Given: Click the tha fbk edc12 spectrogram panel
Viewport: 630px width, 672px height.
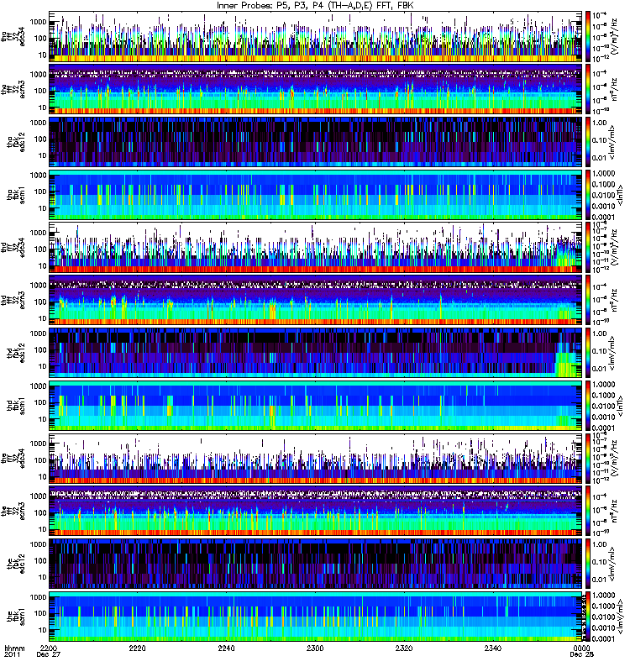Looking at the screenshot, I should click(x=316, y=142).
